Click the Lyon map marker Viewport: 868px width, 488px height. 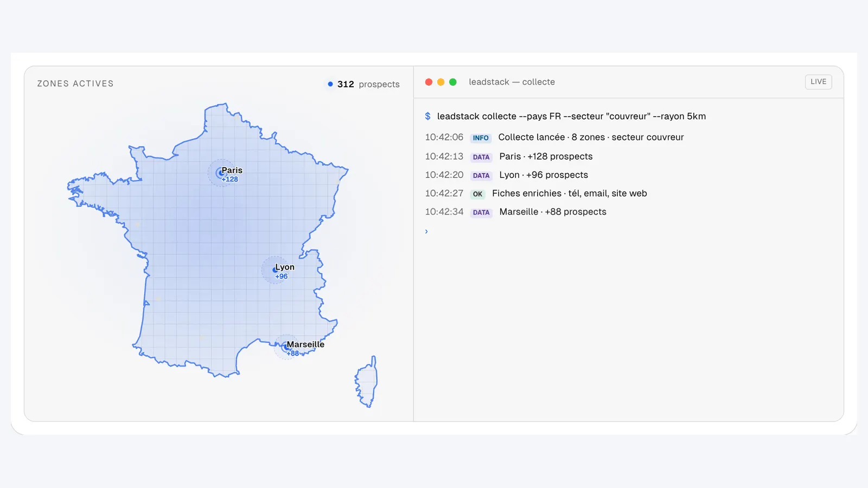pos(275,269)
